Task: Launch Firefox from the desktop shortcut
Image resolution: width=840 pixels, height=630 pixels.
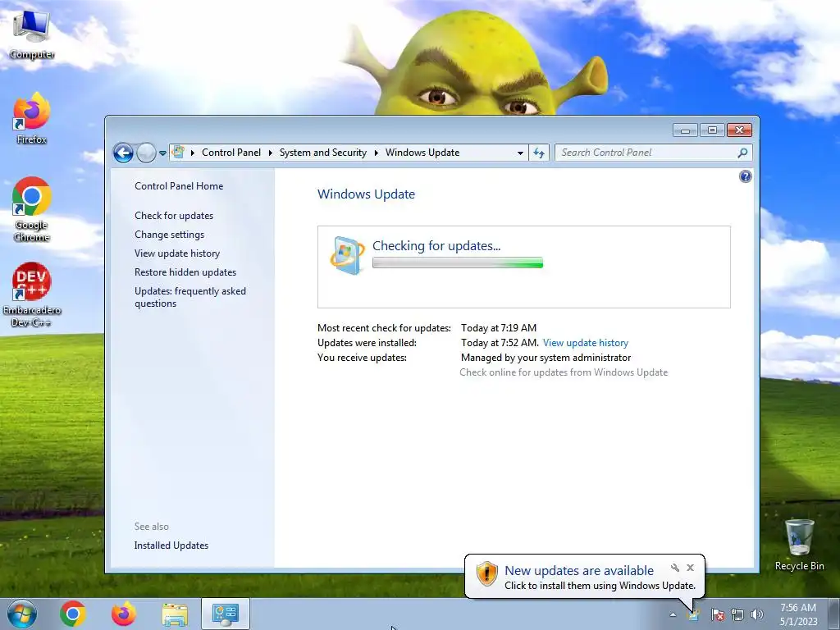Action: pyautogui.click(x=32, y=118)
